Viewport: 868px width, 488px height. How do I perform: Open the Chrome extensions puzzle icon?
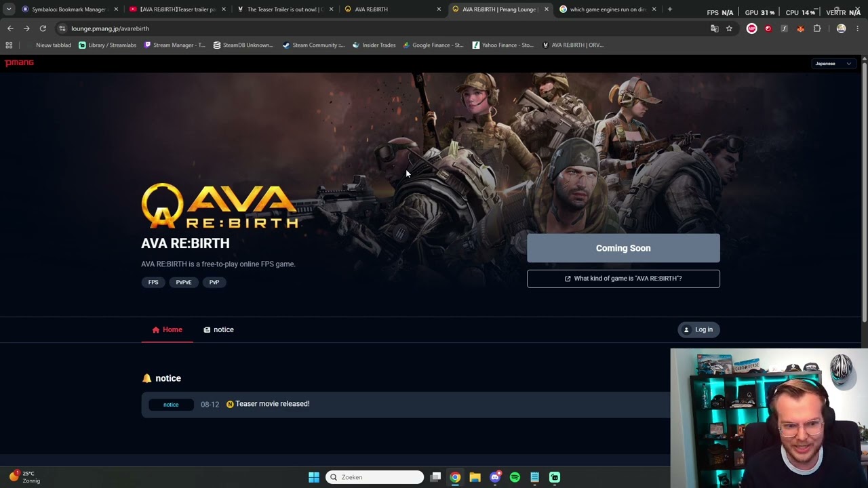point(817,28)
